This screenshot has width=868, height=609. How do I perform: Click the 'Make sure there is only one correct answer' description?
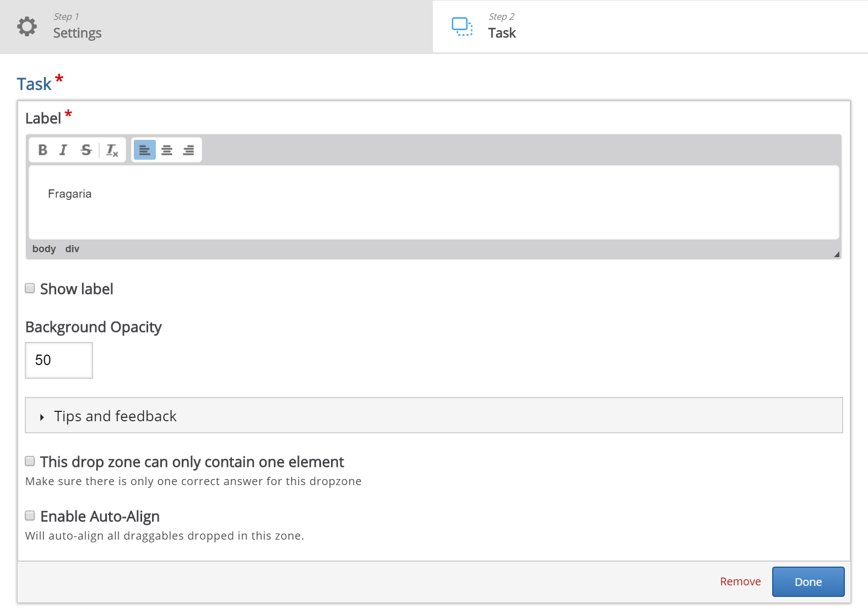tap(193, 481)
